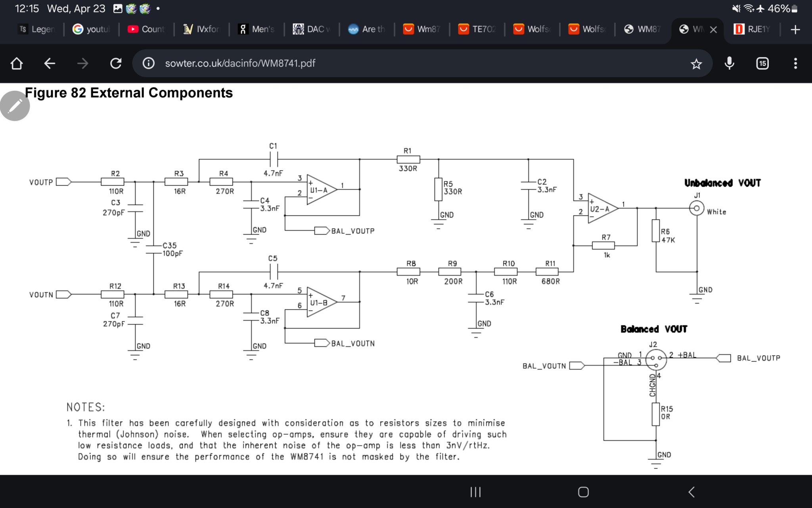The width and height of the screenshot is (812, 508).
Task: Open tab switcher showing 15 tabs
Action: click(x=762, y=63)
